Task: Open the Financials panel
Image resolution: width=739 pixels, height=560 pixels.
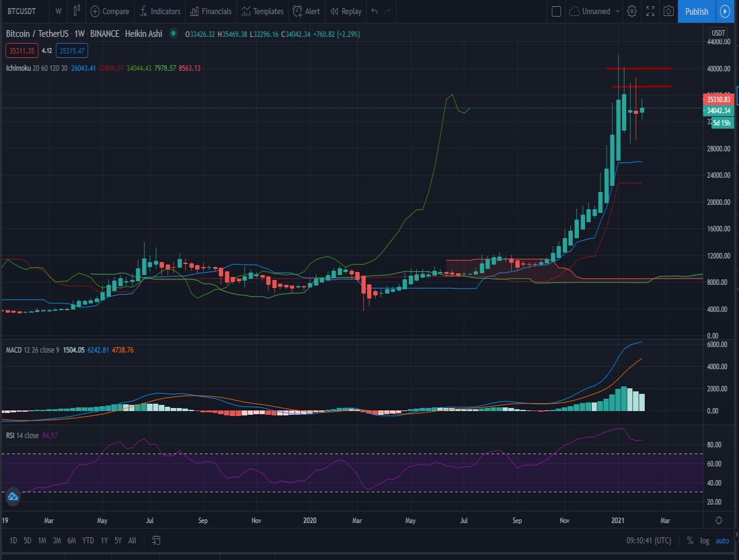Action: click(x=211, y=11)
